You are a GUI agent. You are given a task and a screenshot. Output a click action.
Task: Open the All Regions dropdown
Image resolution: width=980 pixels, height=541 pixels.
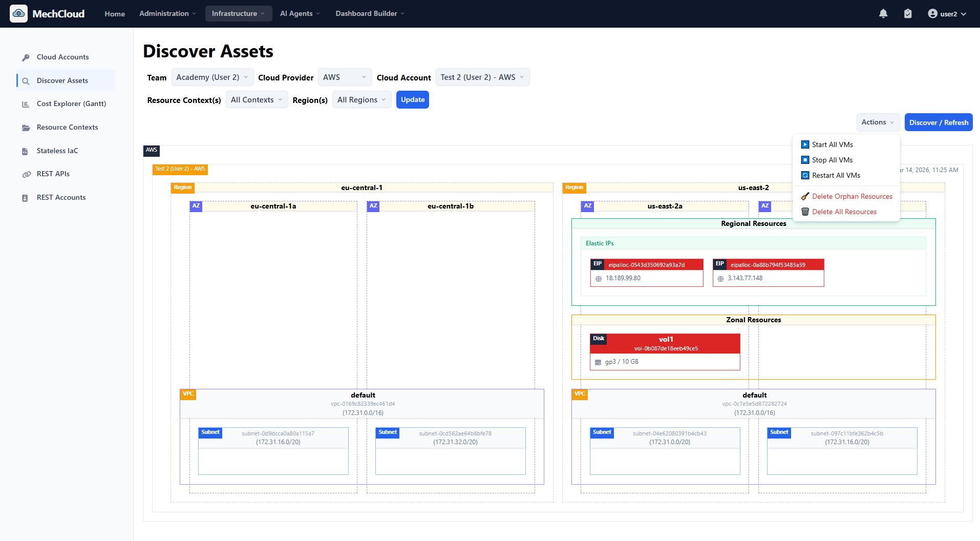pos(361,99)
